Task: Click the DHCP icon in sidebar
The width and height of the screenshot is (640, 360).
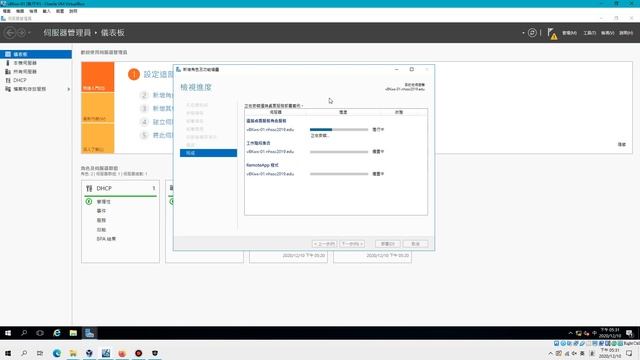Action: (8, 80)
